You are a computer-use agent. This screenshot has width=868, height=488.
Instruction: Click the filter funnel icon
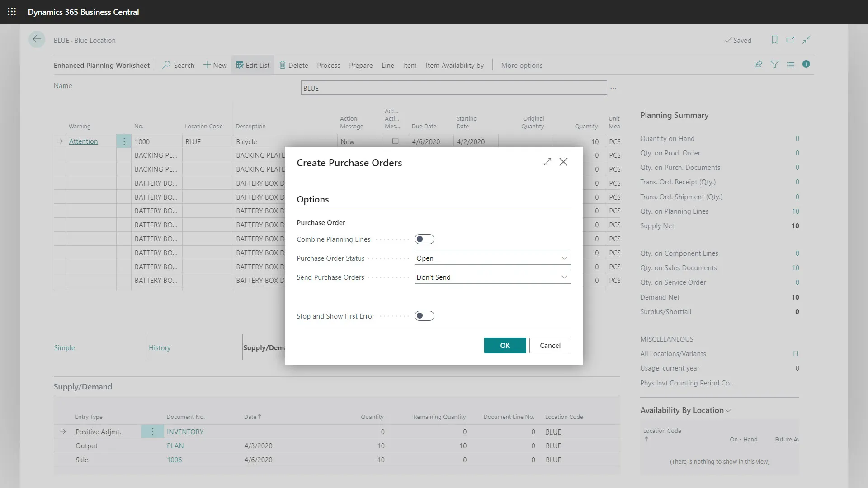774,65
